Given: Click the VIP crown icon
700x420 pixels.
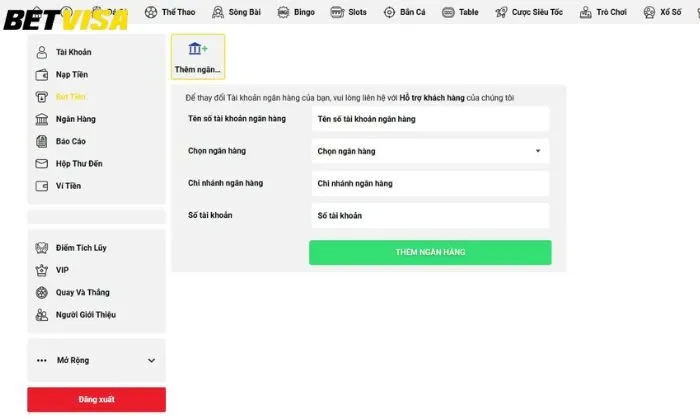Looking at the screenshot, I should pos(41,270).
